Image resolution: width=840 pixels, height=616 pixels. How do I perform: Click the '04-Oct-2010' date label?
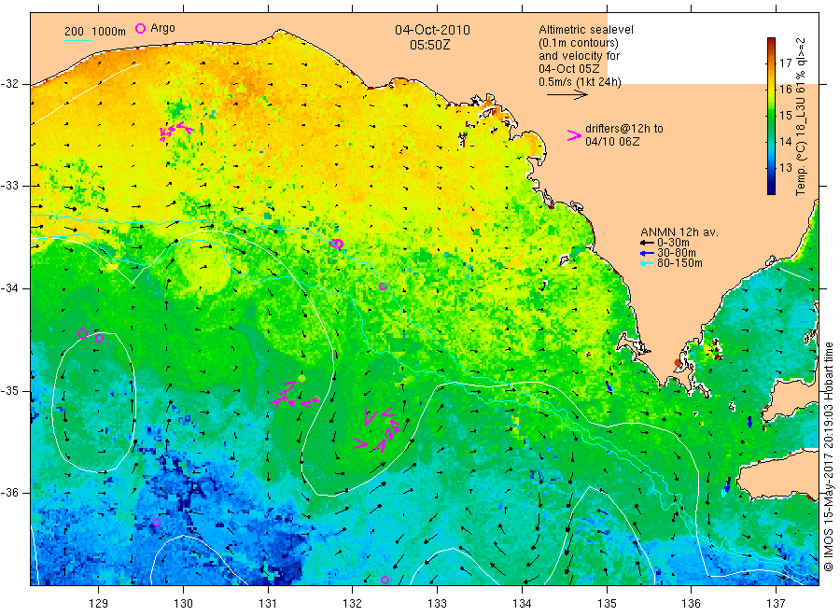[432, 30]
